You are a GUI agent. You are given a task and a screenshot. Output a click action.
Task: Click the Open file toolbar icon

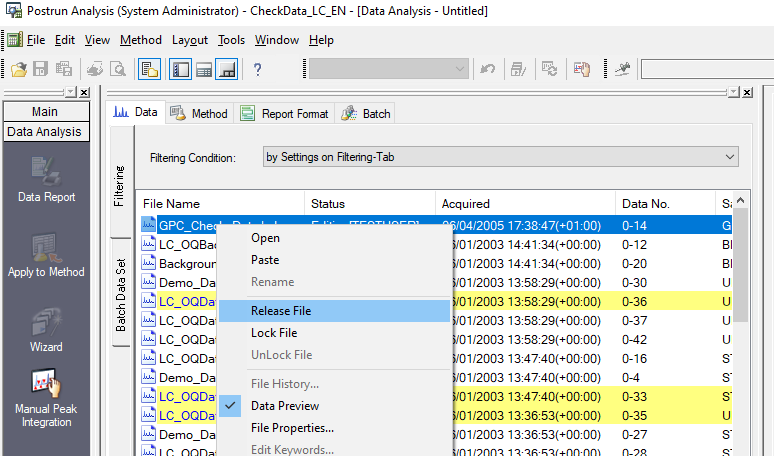(19, 69)
